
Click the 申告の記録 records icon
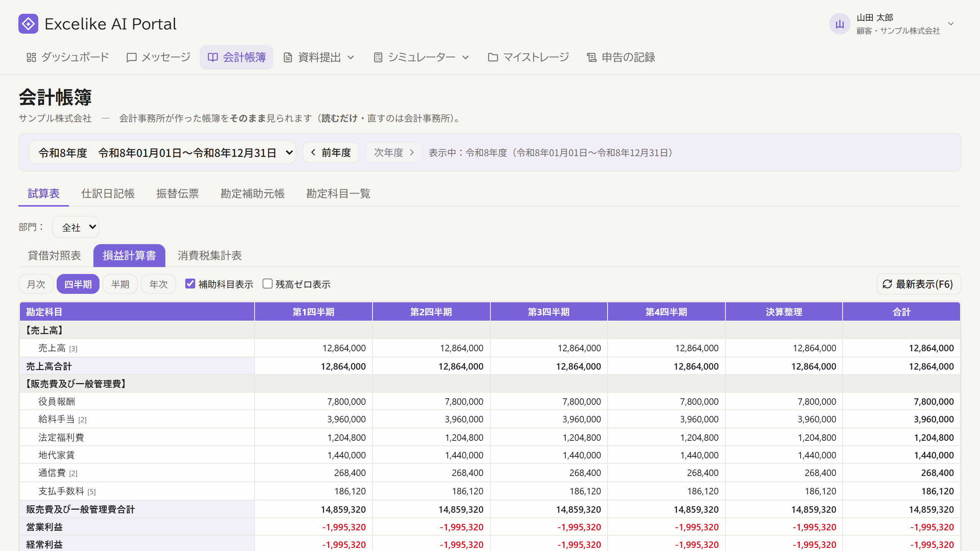point(592,57)
